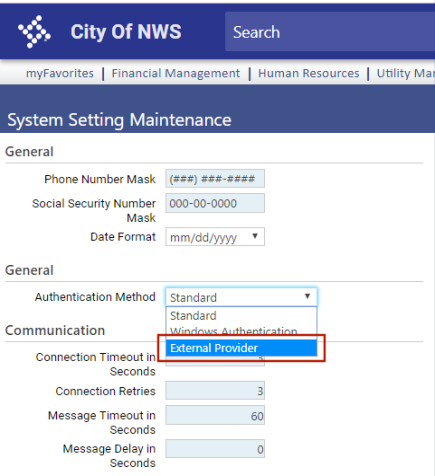This screenshot has height=476, width=435.
Task: Click the System Setting Maintenance heading
Action: pyautogui.click(x=119, y=120)
